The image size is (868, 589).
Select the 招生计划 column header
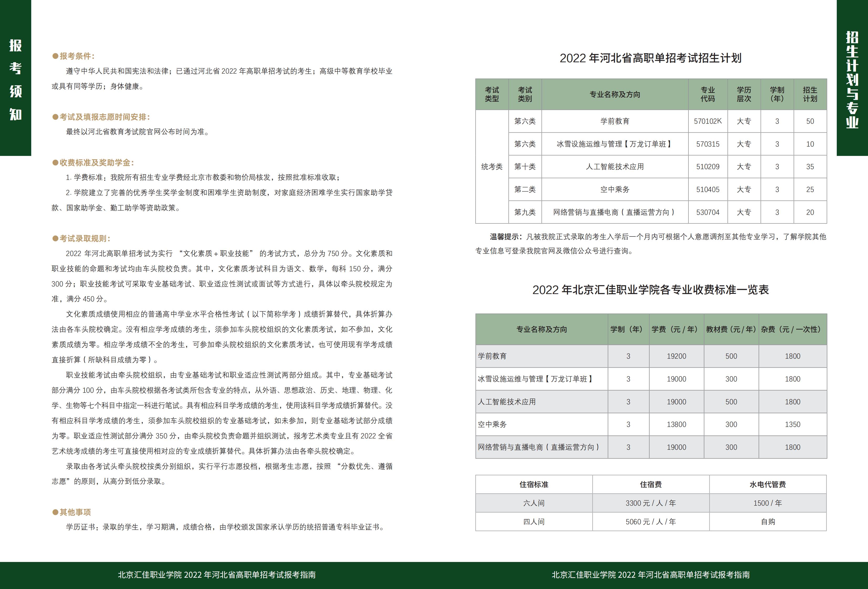coord(809,94)
